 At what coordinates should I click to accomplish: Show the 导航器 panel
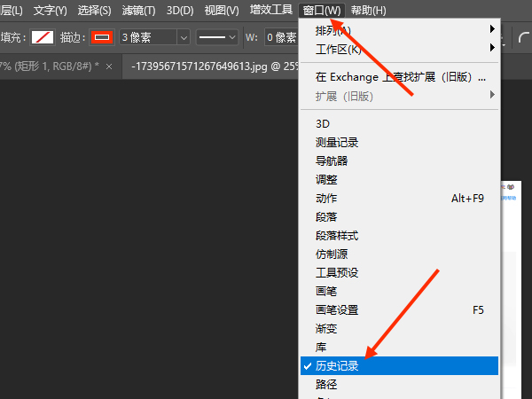(332, 160)
